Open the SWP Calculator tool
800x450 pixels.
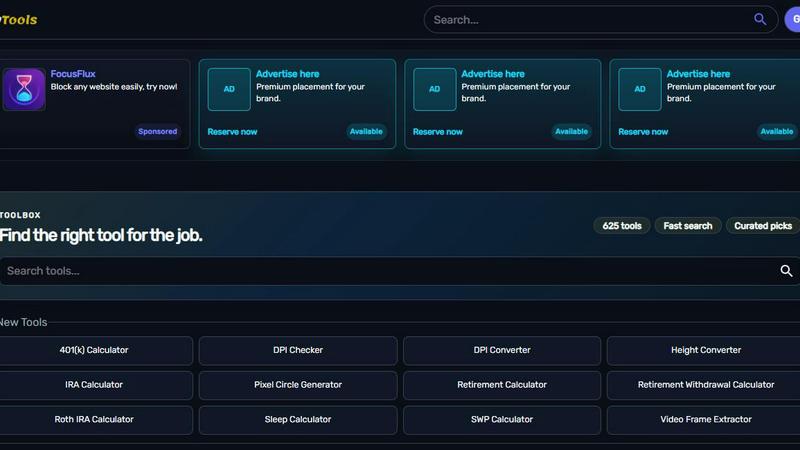502,420
